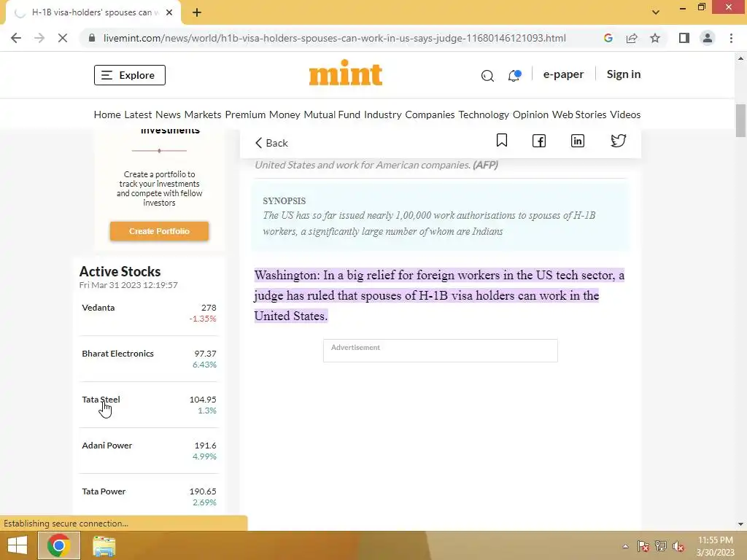Click the page vertical scrollbar thumb
747x560 pixels.
pos(740,120)
